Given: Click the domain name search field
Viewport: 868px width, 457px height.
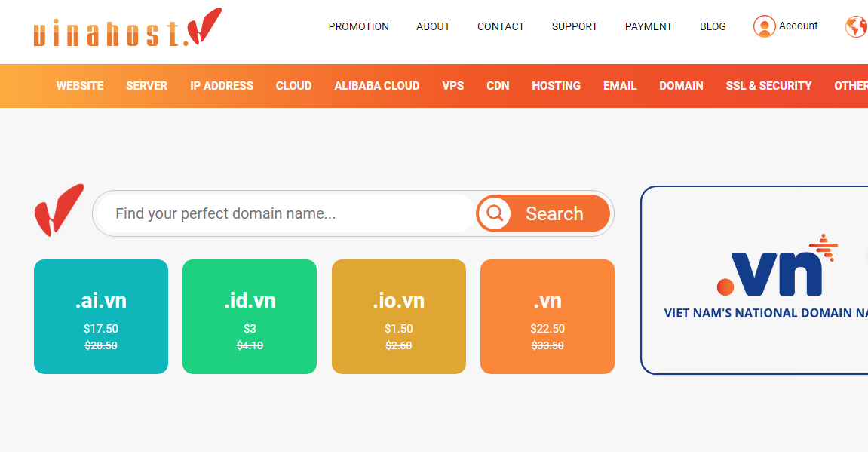Looking at the screenshot, I should tap(285, 213).
